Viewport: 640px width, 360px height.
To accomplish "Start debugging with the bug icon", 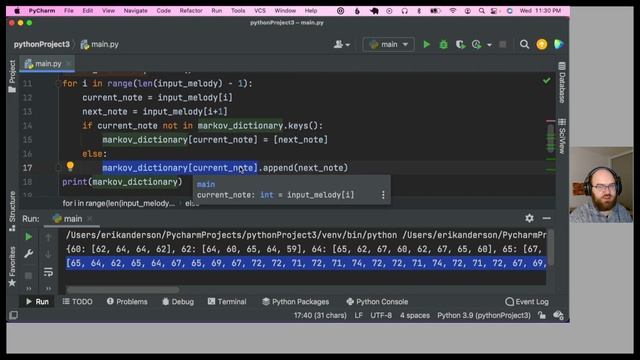I will click(444, 44).
